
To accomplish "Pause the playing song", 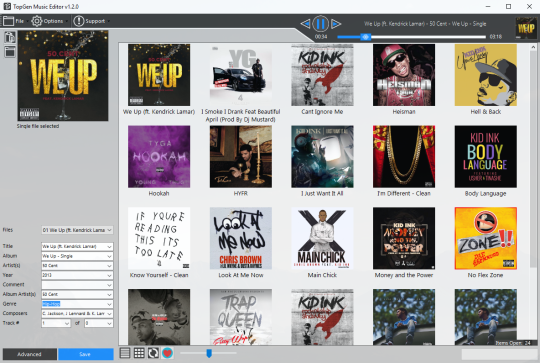I will point(320,24).
